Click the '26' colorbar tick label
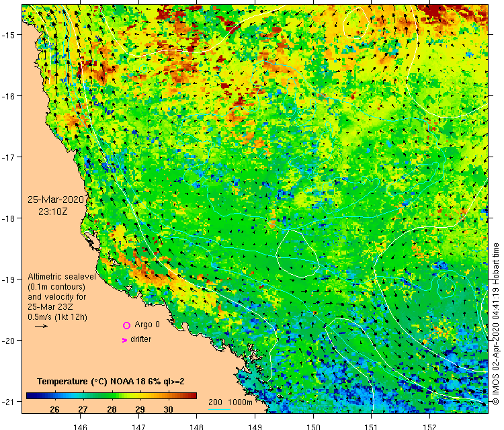The width and height of the screenshot is (504, 430). (54, 409)
